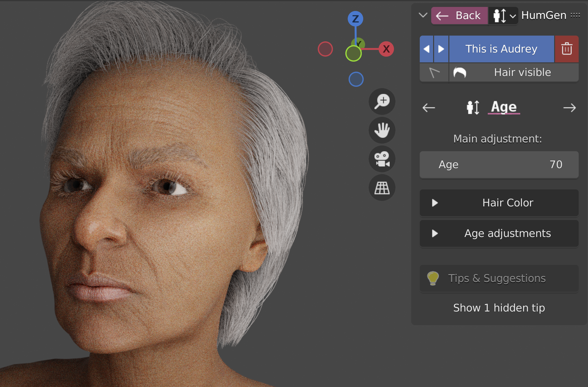
Task: Click the Age 70 slider field
Action: click(x=499, y=165)
